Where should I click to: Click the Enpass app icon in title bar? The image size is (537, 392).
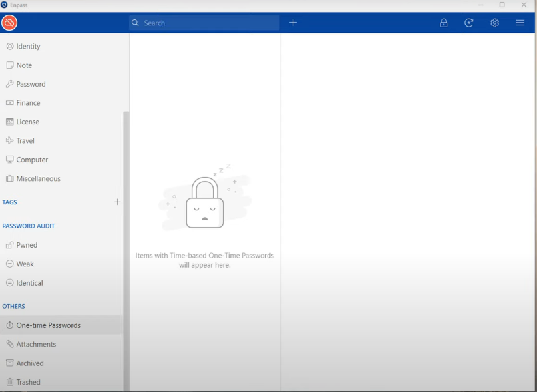pyautogui.click(x=4, y=5)
